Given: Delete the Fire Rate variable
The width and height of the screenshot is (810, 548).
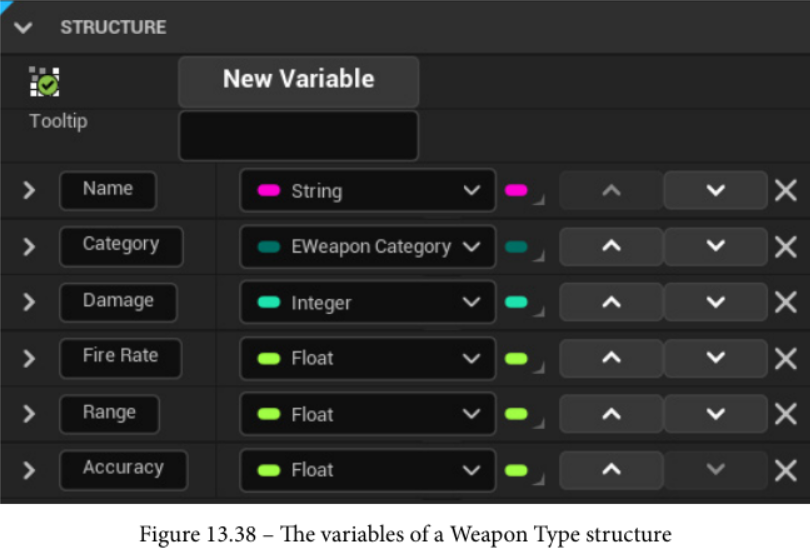Looking at the screenshot, I should point(785,358).
